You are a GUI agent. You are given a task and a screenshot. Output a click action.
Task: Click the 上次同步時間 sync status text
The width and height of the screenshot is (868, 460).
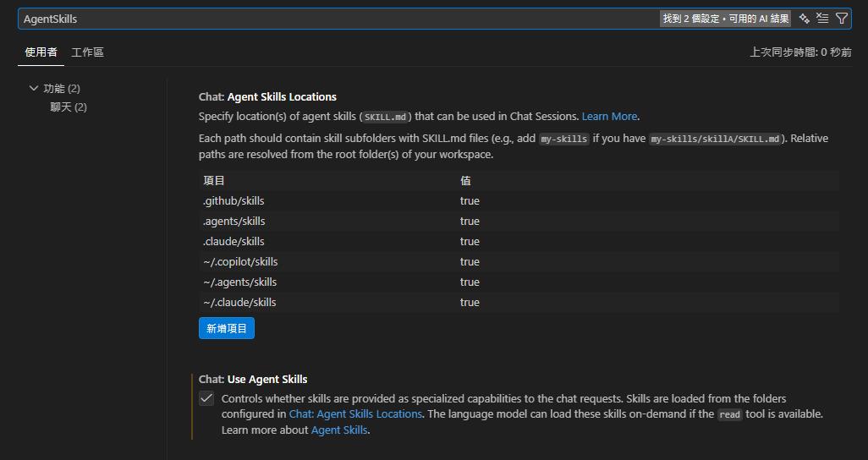pyautogui.click(x=800, y=52)
